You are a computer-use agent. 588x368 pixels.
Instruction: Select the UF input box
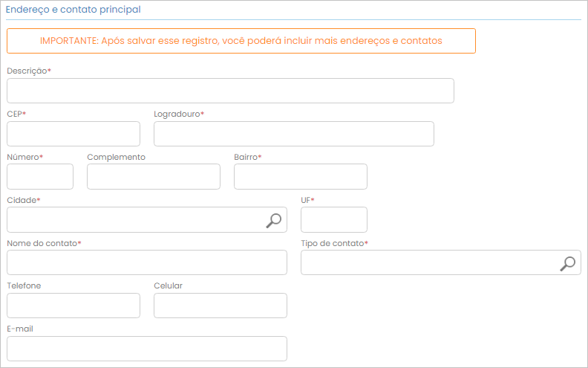[x=334, y=220]
